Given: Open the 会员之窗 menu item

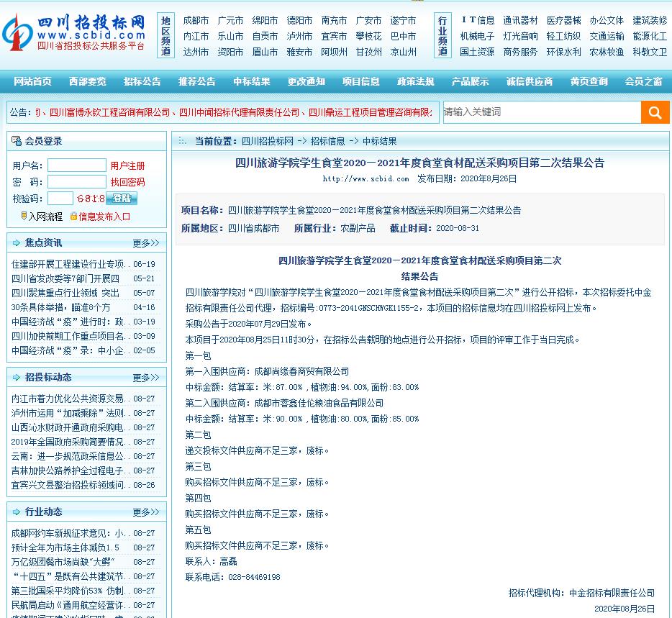Looking at the screenshot, I should tap(643, 81).
